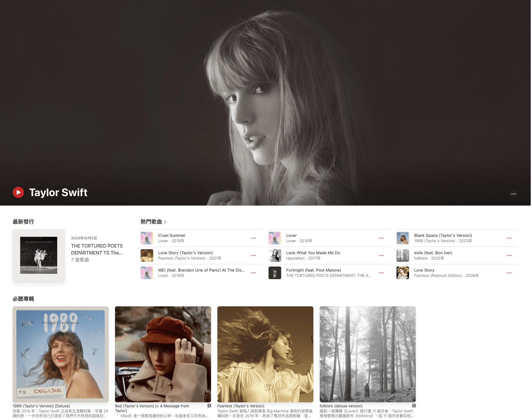
Task: Play Taylor Swift artist station
Action: tap(18, 192)
